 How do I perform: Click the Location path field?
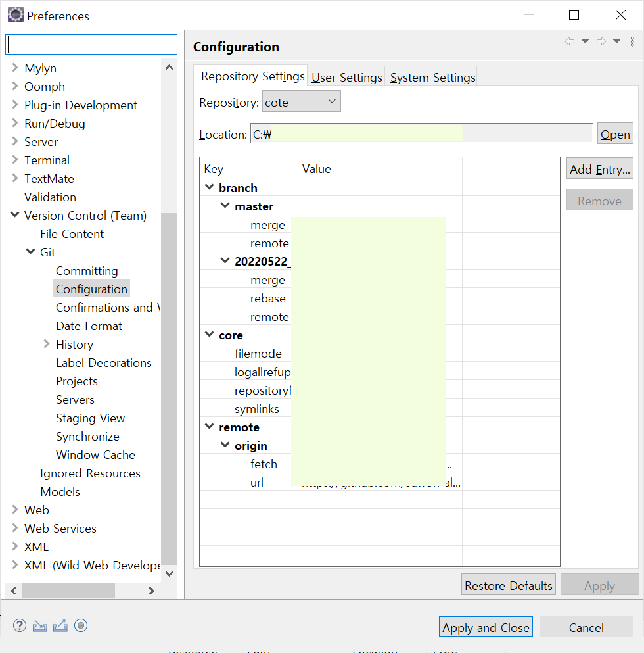[x=421, y=134]
